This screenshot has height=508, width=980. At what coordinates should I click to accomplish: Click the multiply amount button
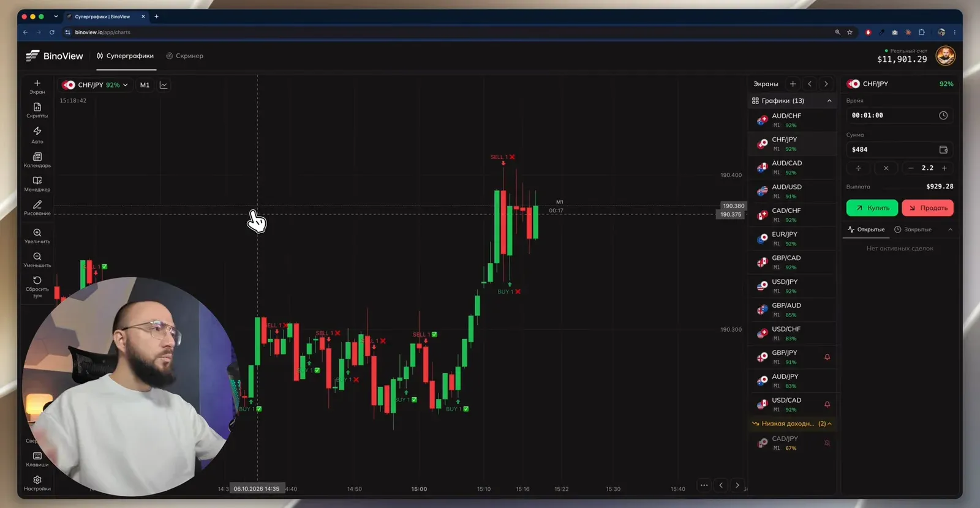pyautogui.click(x=886, y=168)
